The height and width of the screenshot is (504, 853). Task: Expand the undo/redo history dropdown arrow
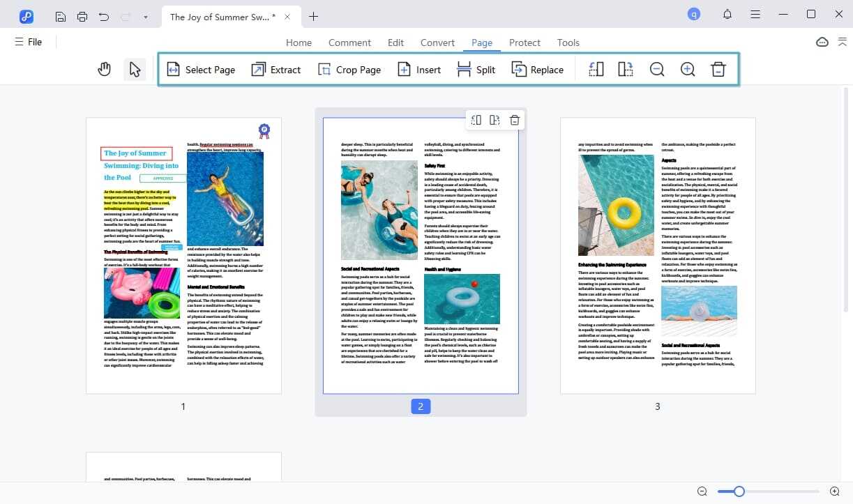point(144,15)
